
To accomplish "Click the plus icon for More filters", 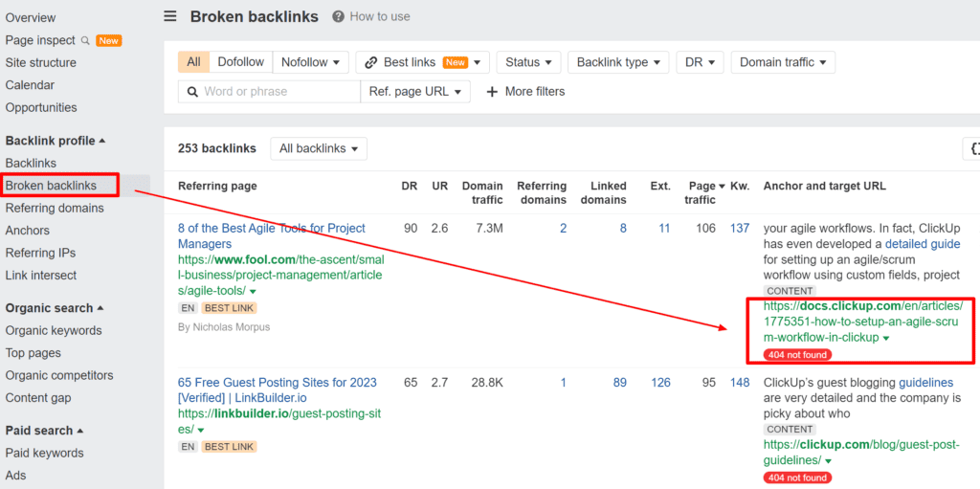I will 492,92.
